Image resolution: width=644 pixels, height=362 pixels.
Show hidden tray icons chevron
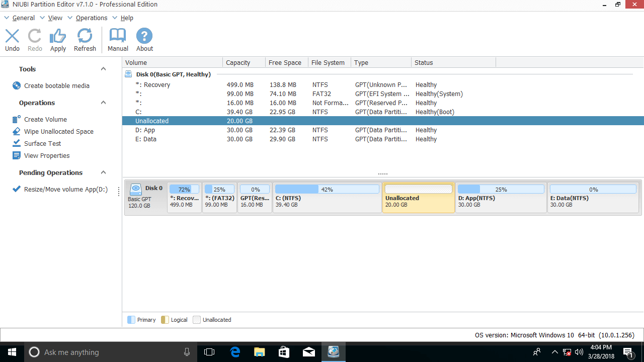(555, 352)
